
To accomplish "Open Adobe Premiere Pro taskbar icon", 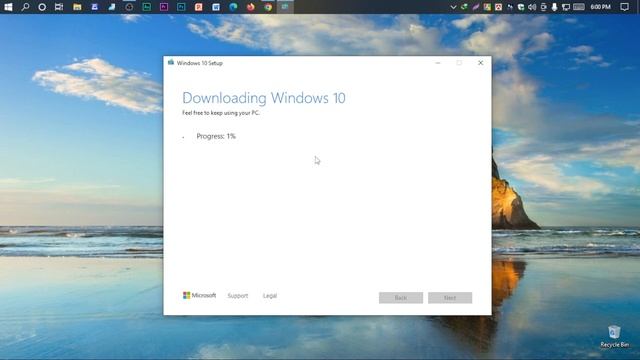I will 164,7.
